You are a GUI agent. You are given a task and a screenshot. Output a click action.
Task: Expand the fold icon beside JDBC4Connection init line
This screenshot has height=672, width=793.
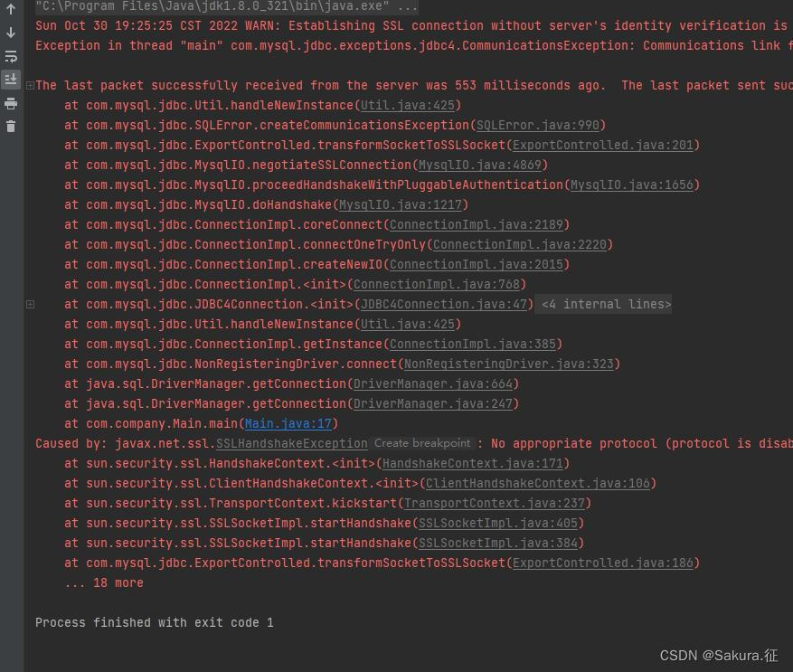click(x=30, y=304)
